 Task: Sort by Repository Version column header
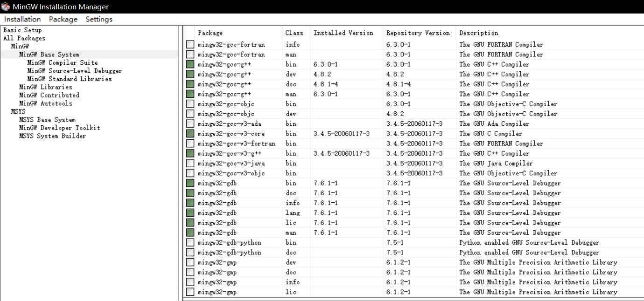pyautogui.click(x=419, y=33)
